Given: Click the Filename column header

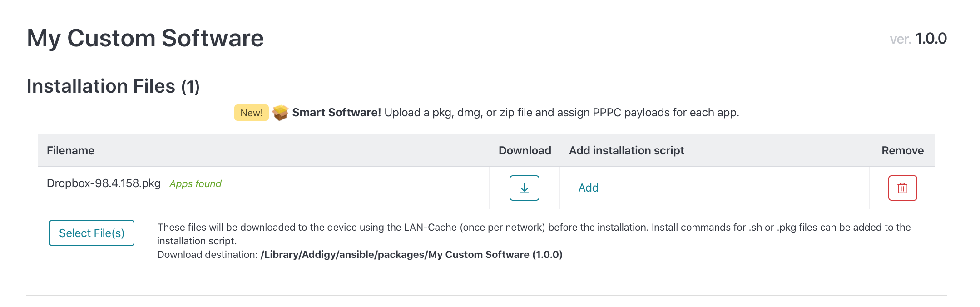Looking at the screenshot, I should 70,151.
